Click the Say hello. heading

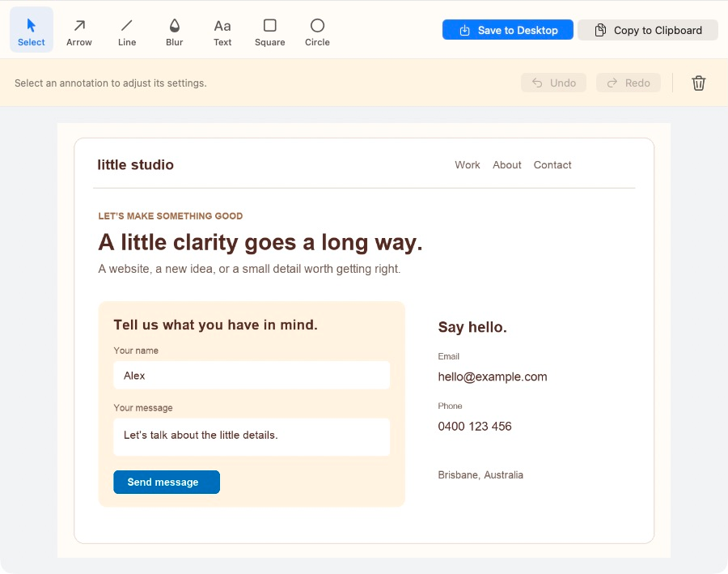tap(472, 327)
